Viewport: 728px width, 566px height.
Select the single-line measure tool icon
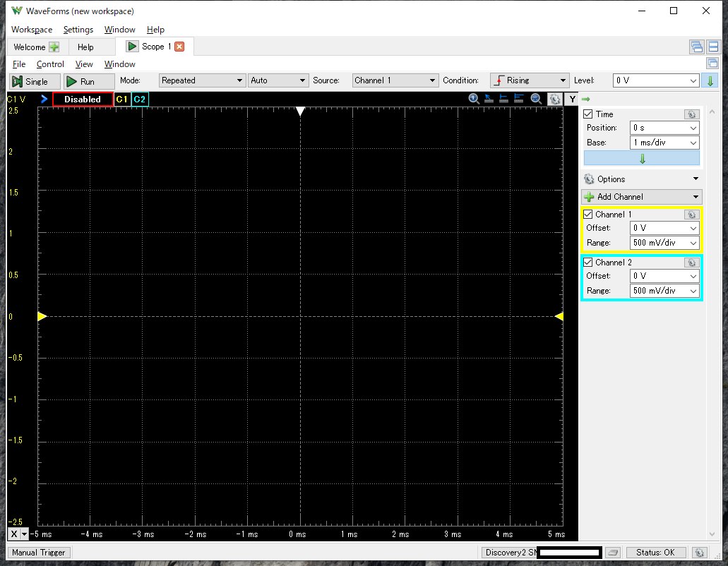(503, 99)
